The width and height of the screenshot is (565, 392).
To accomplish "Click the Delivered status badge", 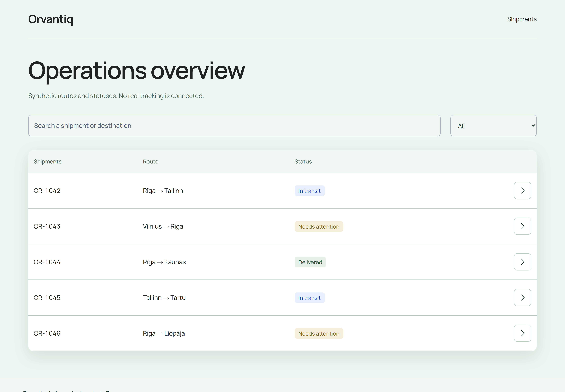I will tap(310, 262).
